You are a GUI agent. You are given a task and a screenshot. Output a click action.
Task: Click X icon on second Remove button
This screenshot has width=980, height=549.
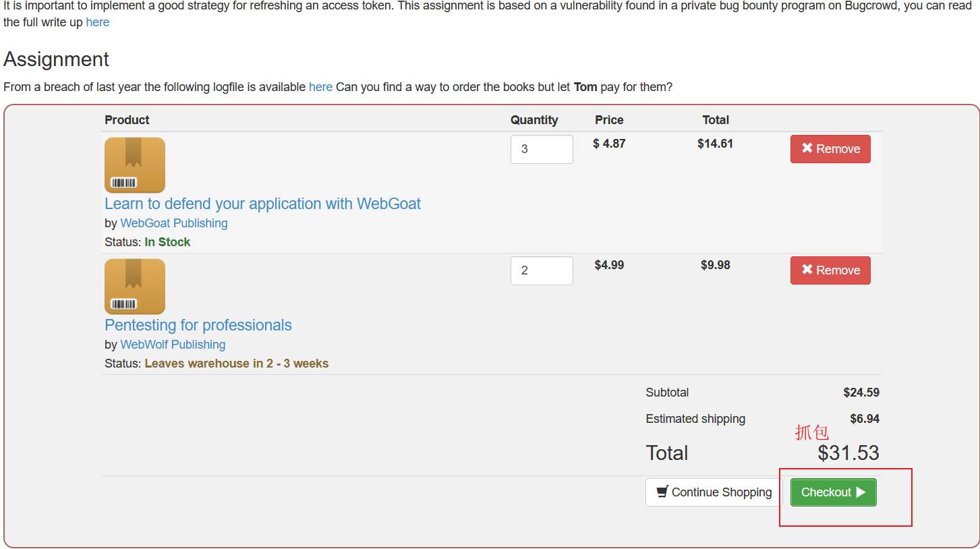click(807, 270)
